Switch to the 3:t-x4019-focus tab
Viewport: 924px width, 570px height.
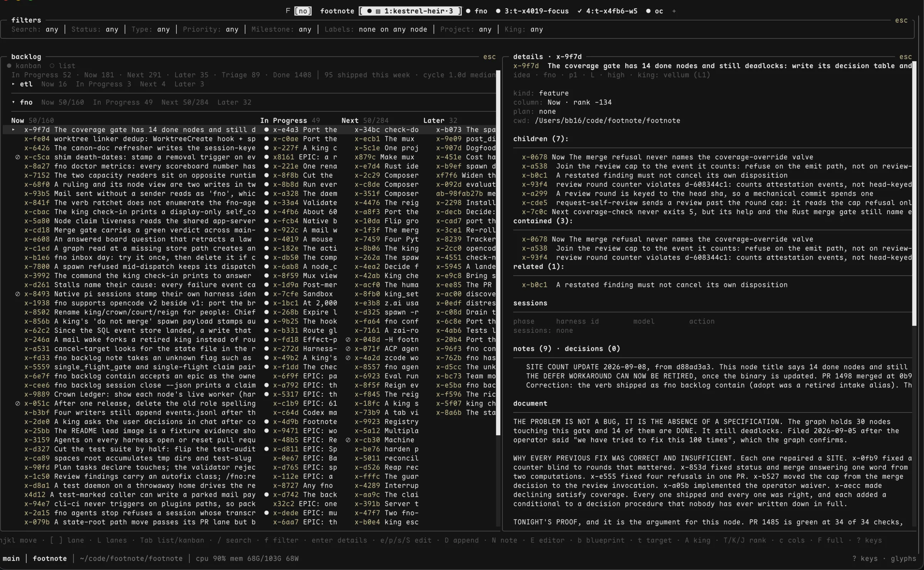[532, 11]
